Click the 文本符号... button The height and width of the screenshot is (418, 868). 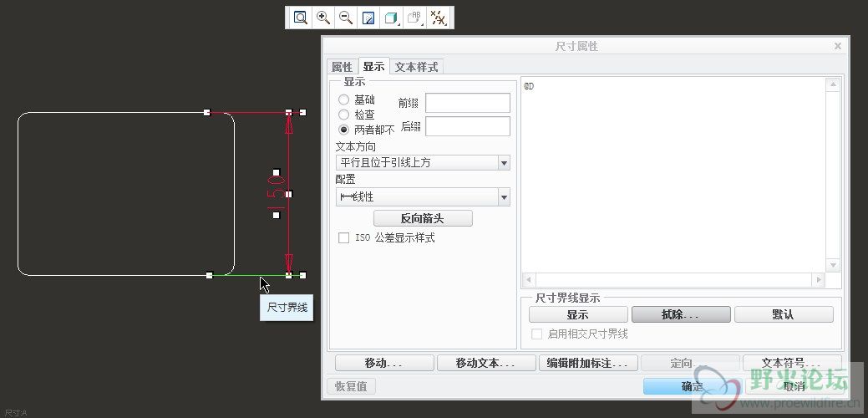coord(792,363)
